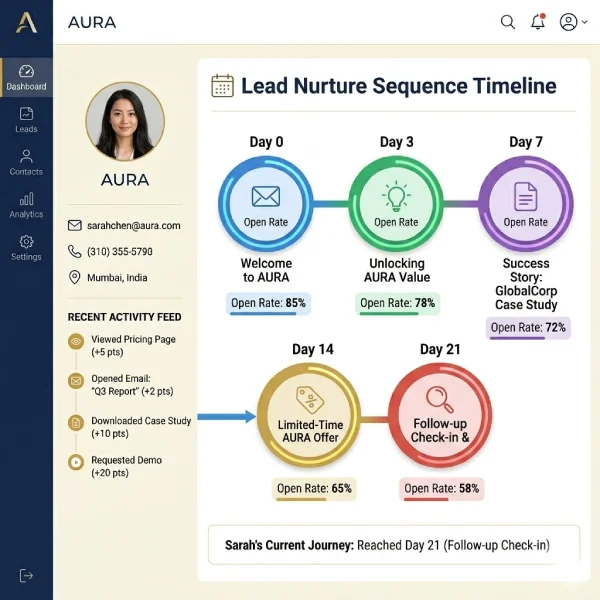600x600 pixels.
Task: Click the location pin icon
Action: (74, 277)
